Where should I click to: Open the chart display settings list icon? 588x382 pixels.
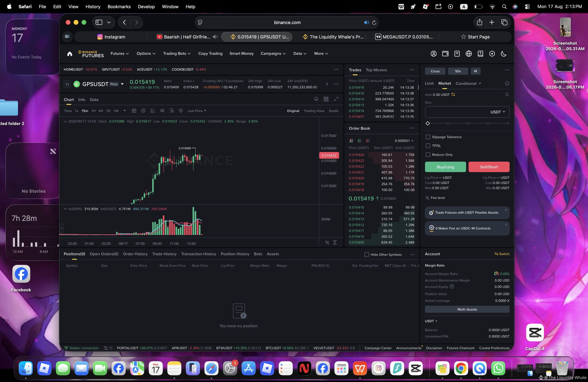pyautogui.click(x=171, y=111)
